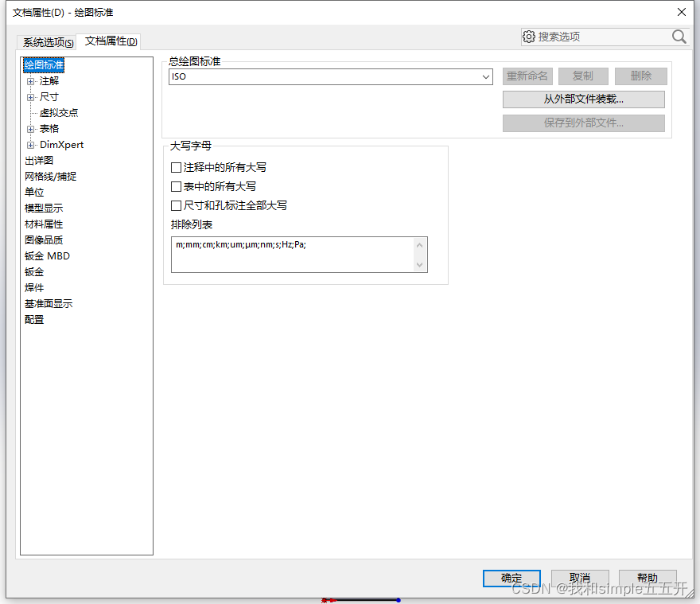This screenshot has width=700, height=604.
Task: Close the 文档属性 dialog window
Action: tap(681, 12)
